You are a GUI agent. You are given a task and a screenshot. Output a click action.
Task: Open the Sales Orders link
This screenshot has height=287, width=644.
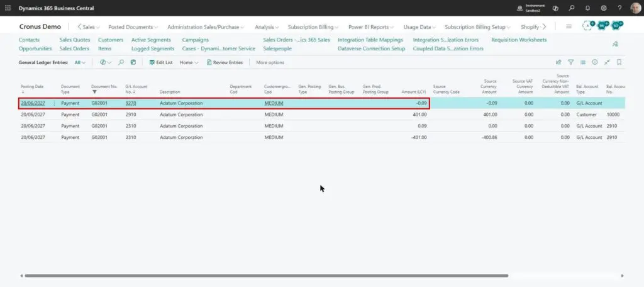74,48
